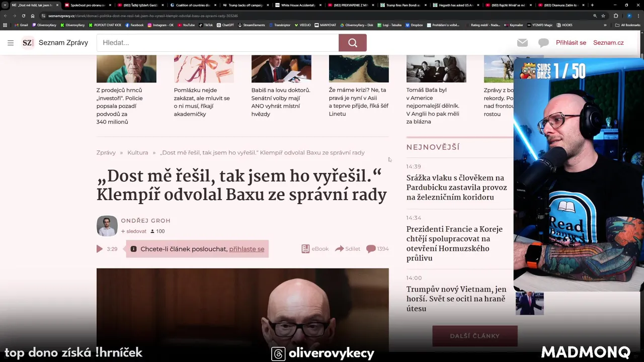
Task: Open the YouTube bookmark
Action: [186, 25]
